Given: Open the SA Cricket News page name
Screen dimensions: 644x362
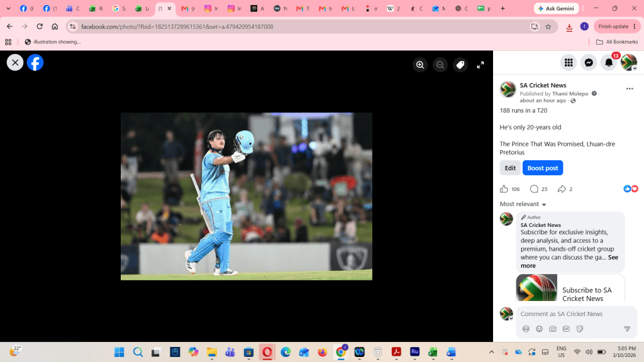Looking at the screenshot, I should (x=543, y=85).
